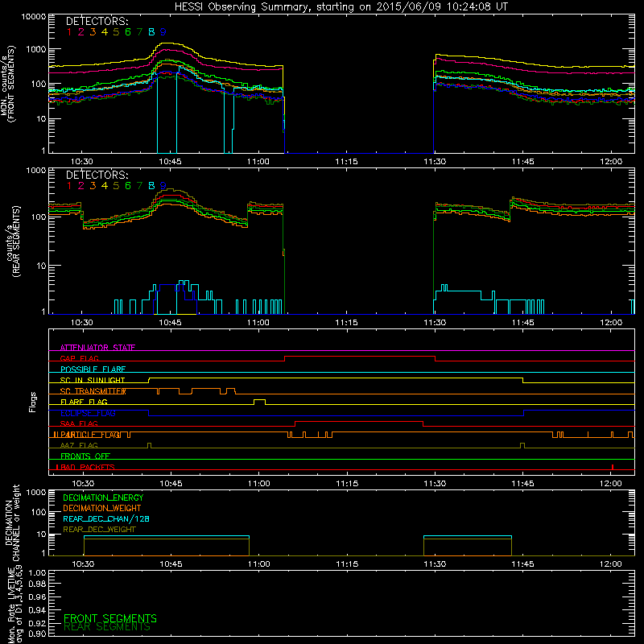Select green detector 6 in front segments legend

click(x=128, y=32)
